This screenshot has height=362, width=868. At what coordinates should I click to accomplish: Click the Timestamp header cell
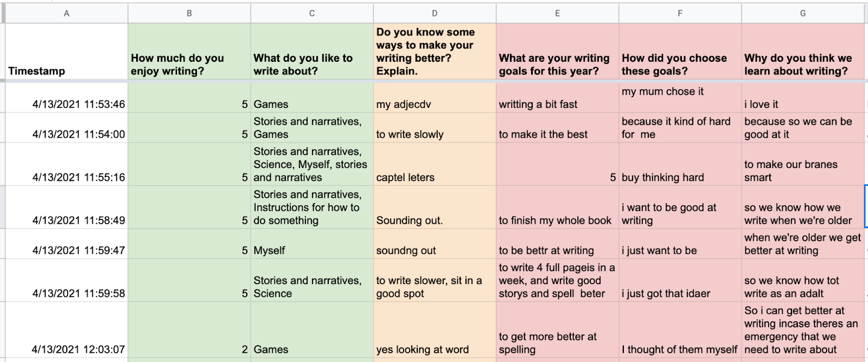[67, 52]
